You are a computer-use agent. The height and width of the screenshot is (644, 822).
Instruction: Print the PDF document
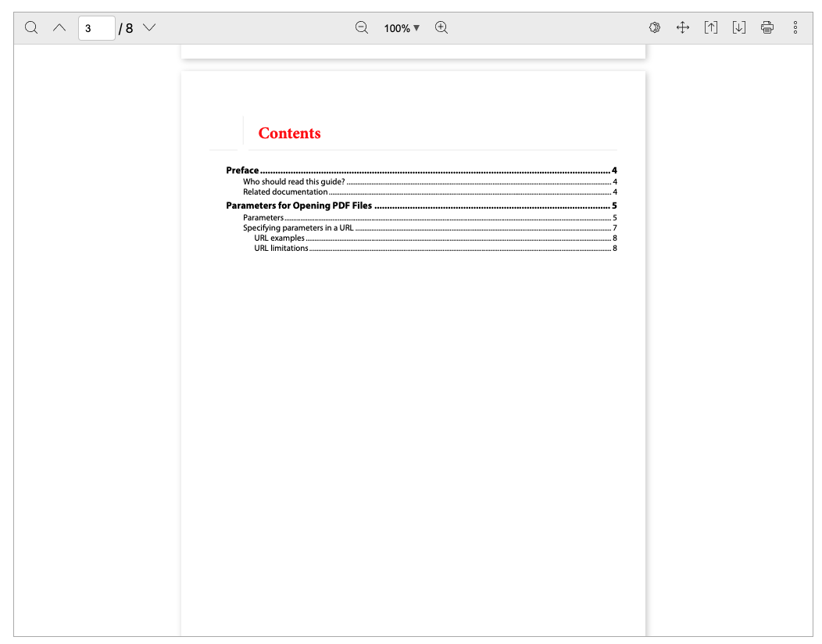767,27
